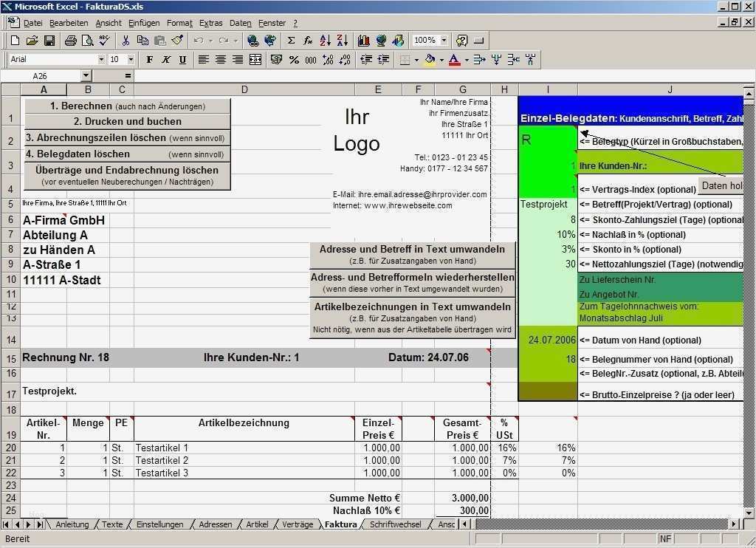The image size is (756, 548).
Task: Click the Sort Ascending A-Z icon
Action: [x=326, y=41]
